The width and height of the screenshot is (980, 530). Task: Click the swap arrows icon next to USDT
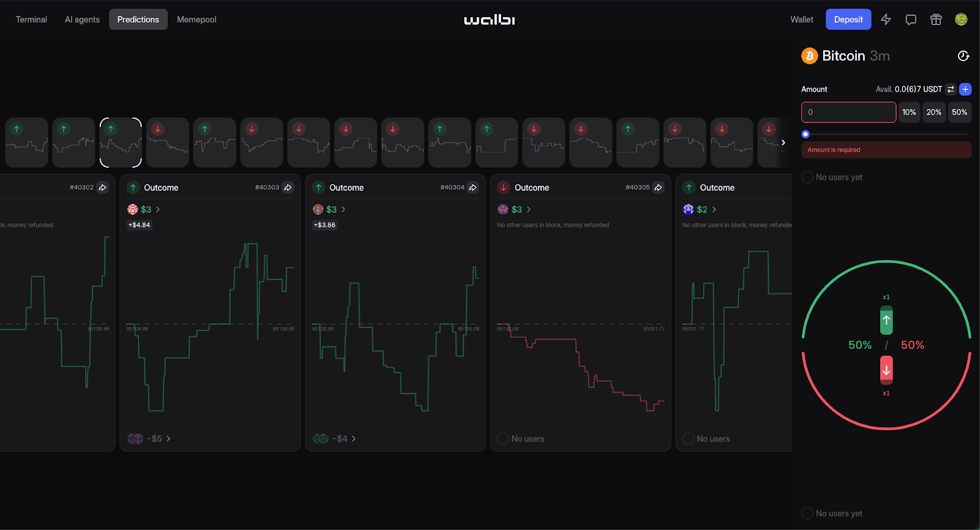coord(951,89)
